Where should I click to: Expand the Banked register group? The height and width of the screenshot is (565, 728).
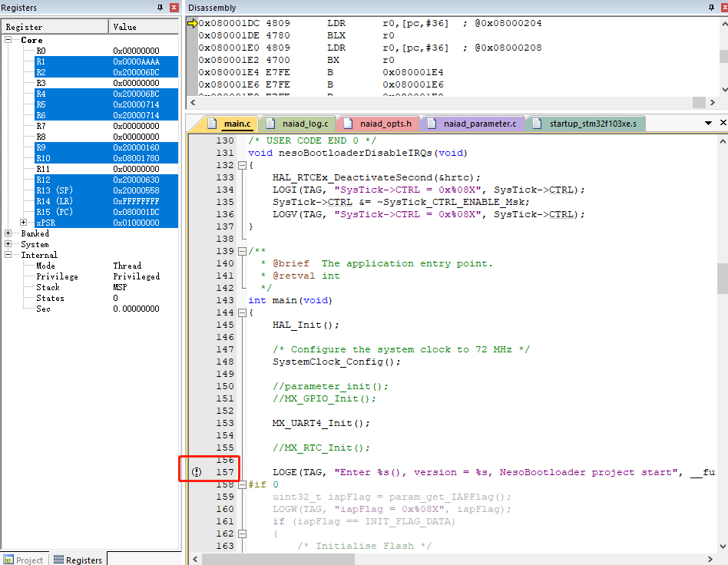tap(8, 233)
